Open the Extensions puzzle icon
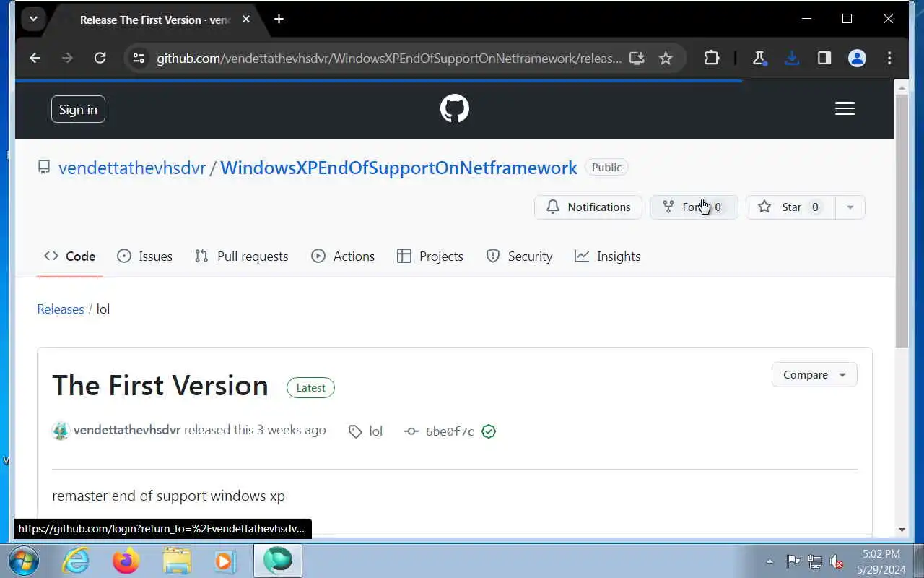The width and height of the screenshot is (924, 578). click(712, 58)
